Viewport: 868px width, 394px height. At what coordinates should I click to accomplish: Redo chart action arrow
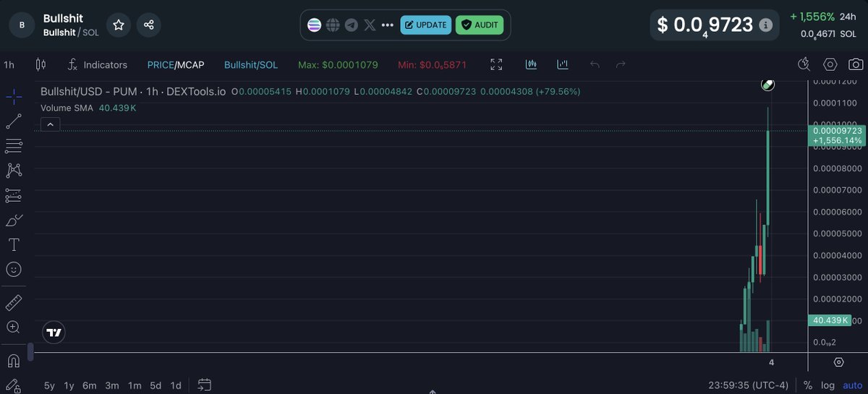click(x=621, y=64)
